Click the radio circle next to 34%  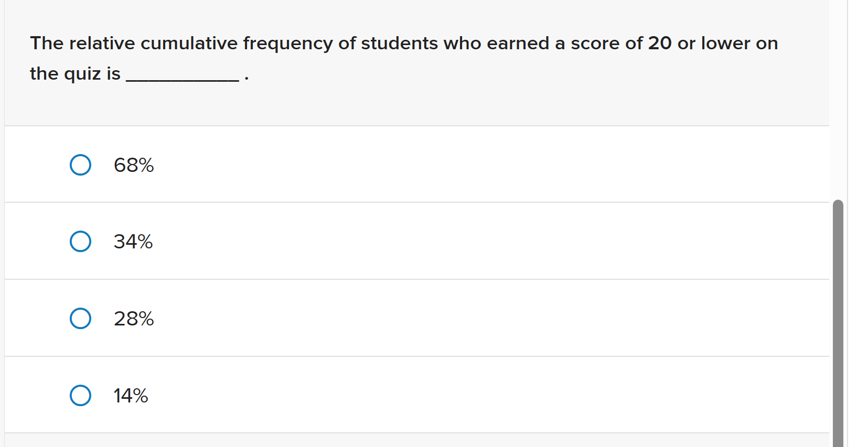click(x=80, y=241)
